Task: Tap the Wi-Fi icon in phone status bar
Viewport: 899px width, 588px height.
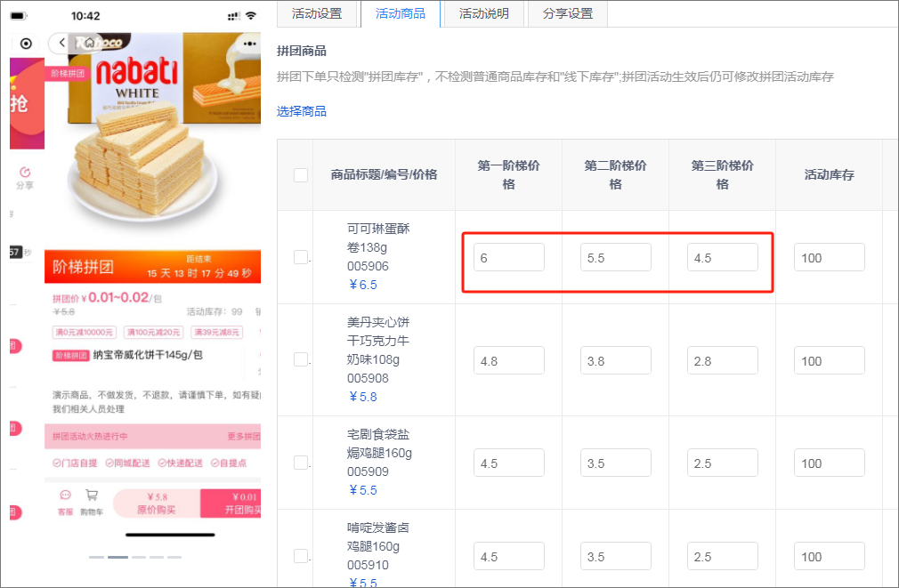Action: (250, 15)
